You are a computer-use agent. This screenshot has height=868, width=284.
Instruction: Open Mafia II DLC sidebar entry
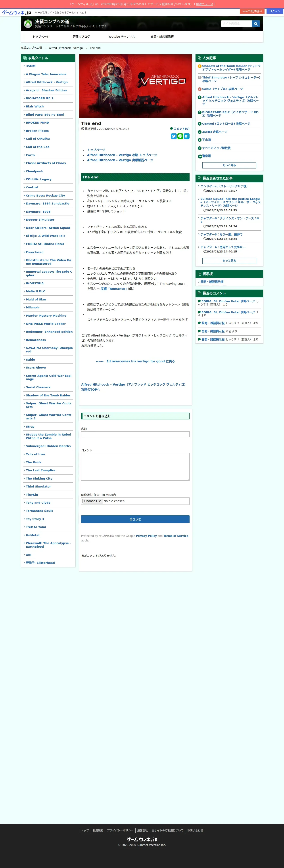pos(35,291)
